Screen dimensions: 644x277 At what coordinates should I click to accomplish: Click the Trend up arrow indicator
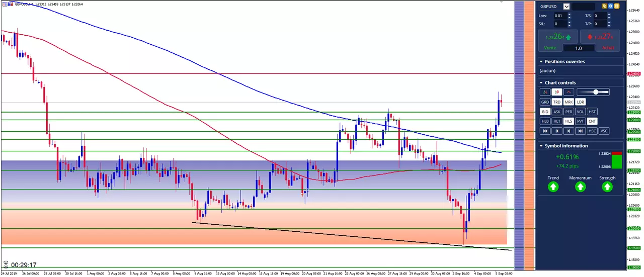(x=553, y=187)
